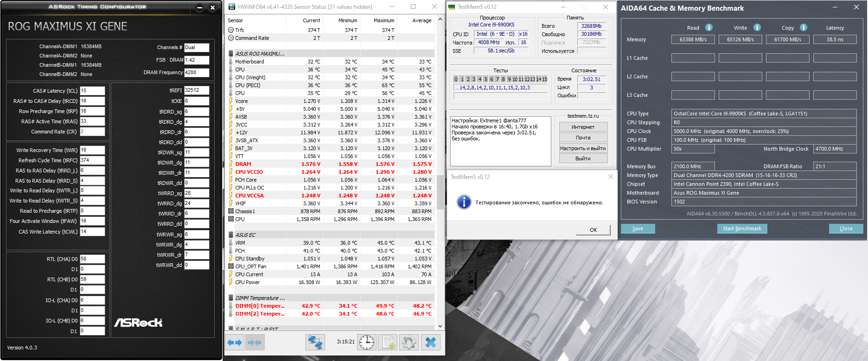Click the Maximum column header in HWiNFO
This screenshot has width=868, height=361.
coord(378,20)
